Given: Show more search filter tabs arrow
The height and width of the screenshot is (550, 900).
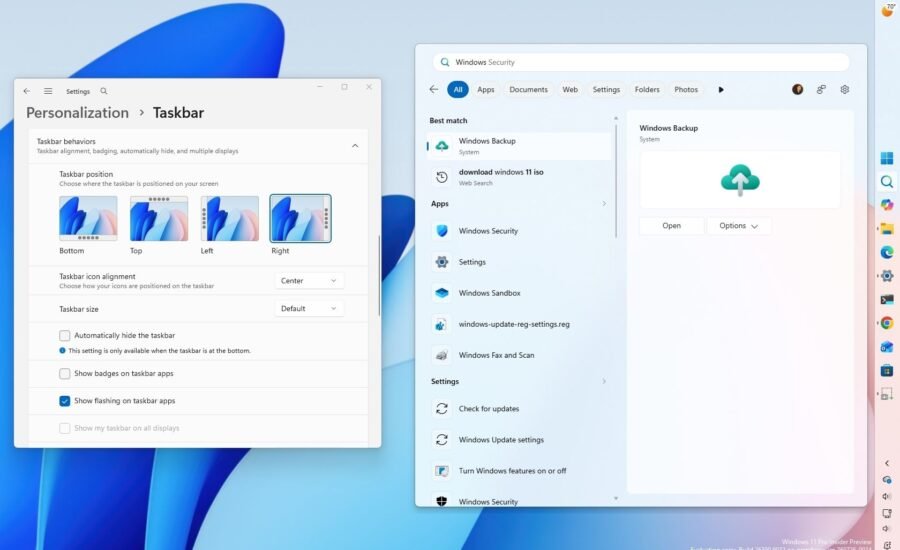Looking at the screenshot, I should (721, 90).
